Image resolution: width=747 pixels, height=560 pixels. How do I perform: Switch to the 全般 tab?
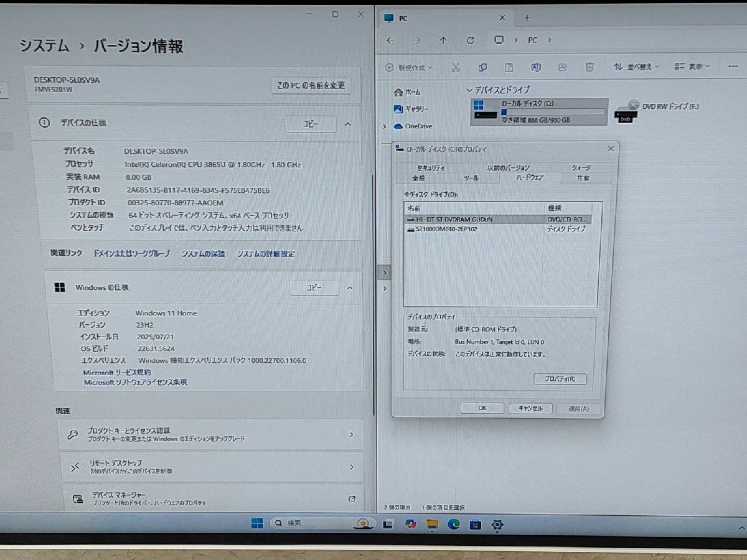pos(419,178)
